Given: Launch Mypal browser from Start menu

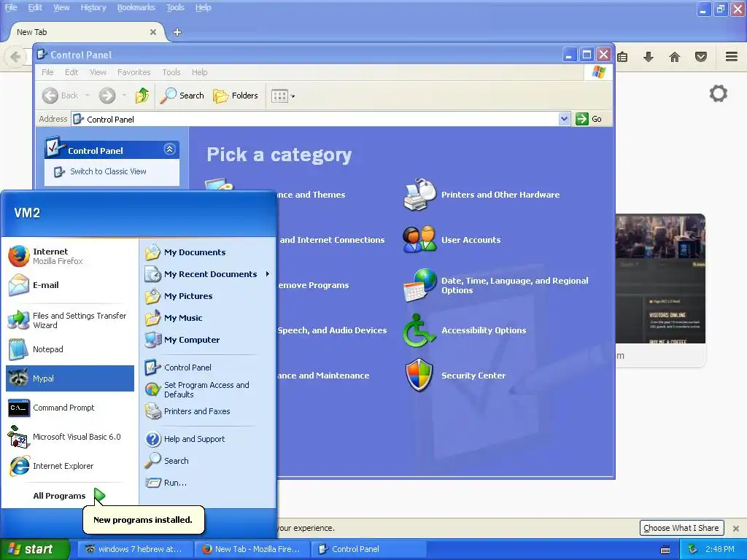Looking at the screenshot, I should tap(70, 378).
